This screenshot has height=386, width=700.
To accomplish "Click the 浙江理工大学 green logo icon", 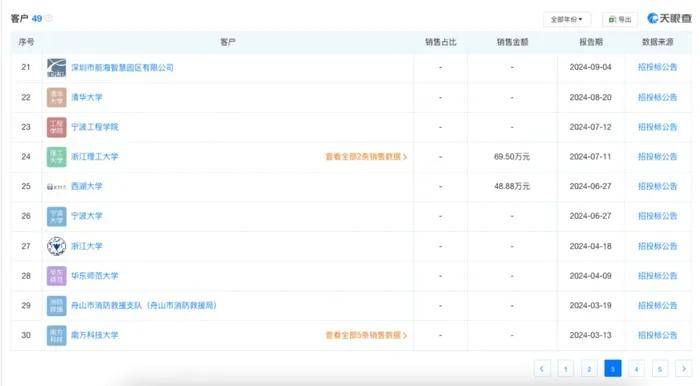I will [57, 157].
